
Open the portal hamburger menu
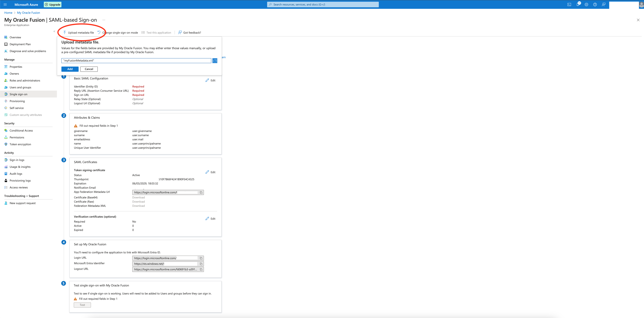(5, 5)
